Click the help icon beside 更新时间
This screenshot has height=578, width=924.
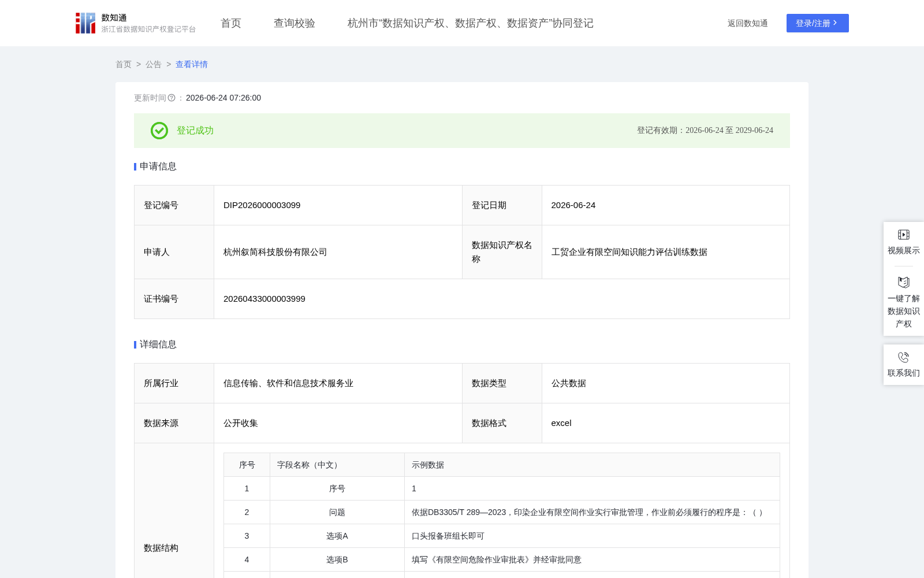(172, 98)
